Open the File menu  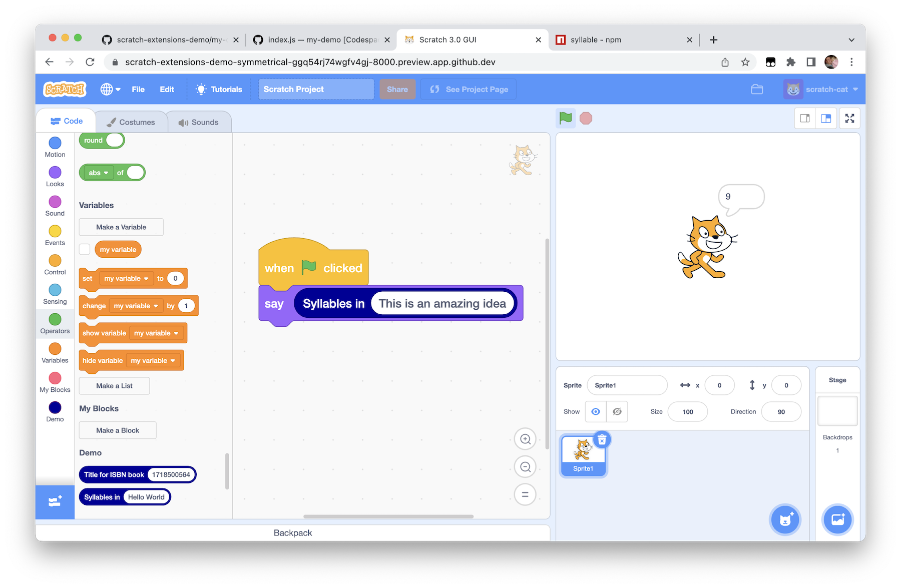(138, 89)
